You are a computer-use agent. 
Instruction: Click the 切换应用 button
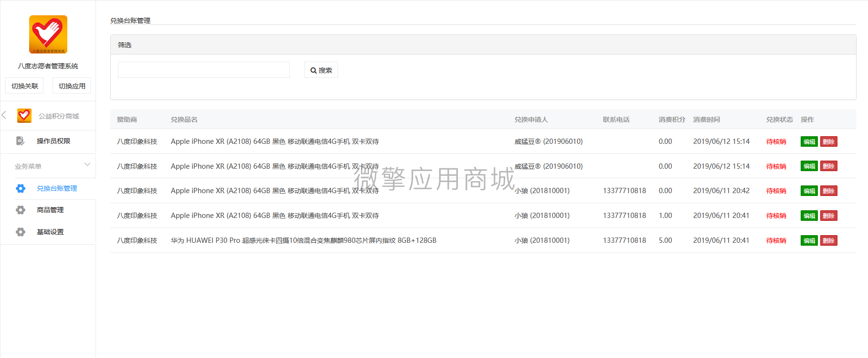tap(72, 86)
